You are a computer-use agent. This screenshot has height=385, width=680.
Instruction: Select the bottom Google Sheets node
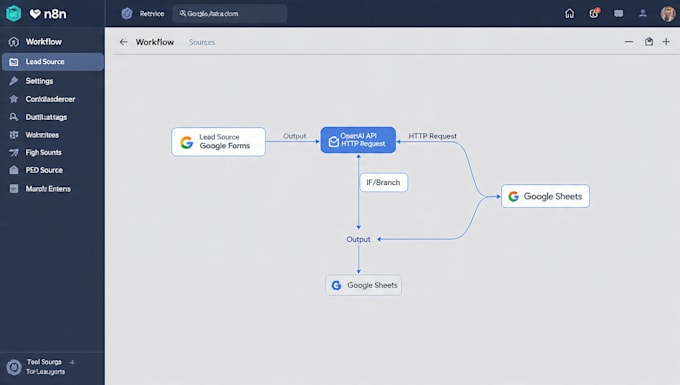[363, 285]
